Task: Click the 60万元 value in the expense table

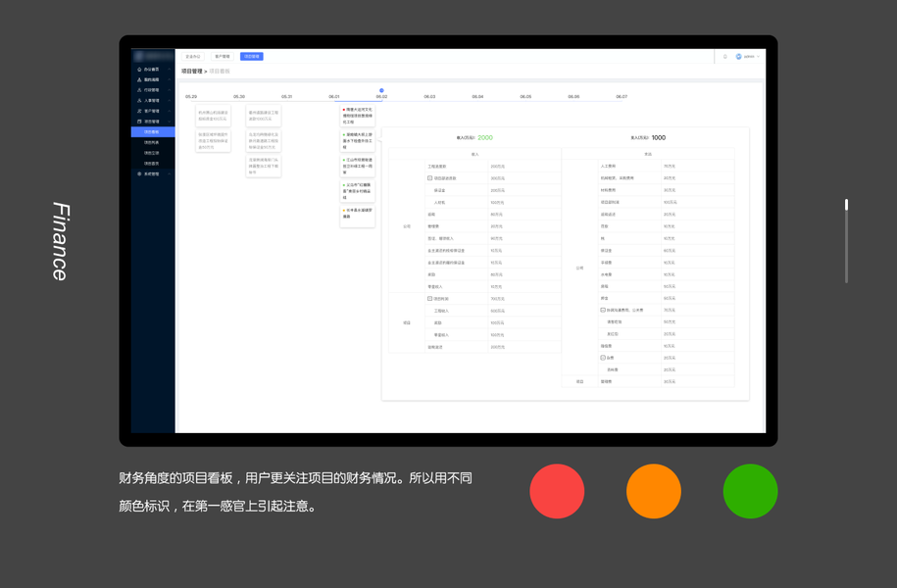Action: click(670, 251)
